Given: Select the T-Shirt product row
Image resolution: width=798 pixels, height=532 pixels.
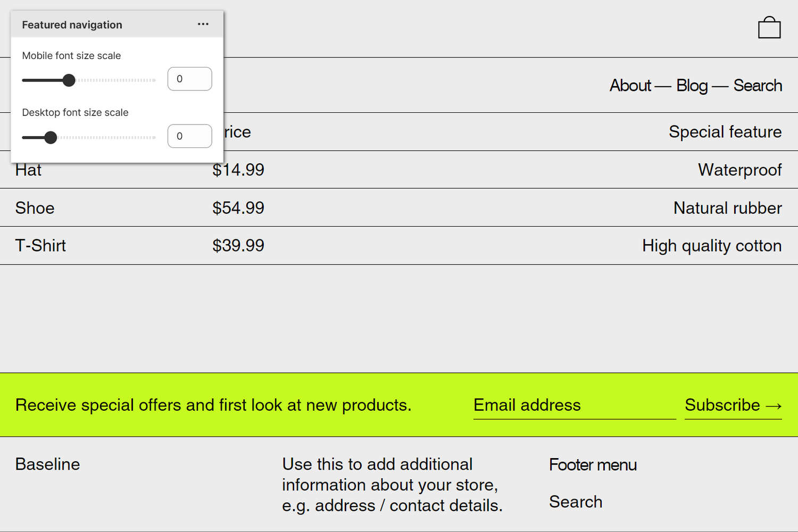Looking at the screenshot, I should coord(40,245).
